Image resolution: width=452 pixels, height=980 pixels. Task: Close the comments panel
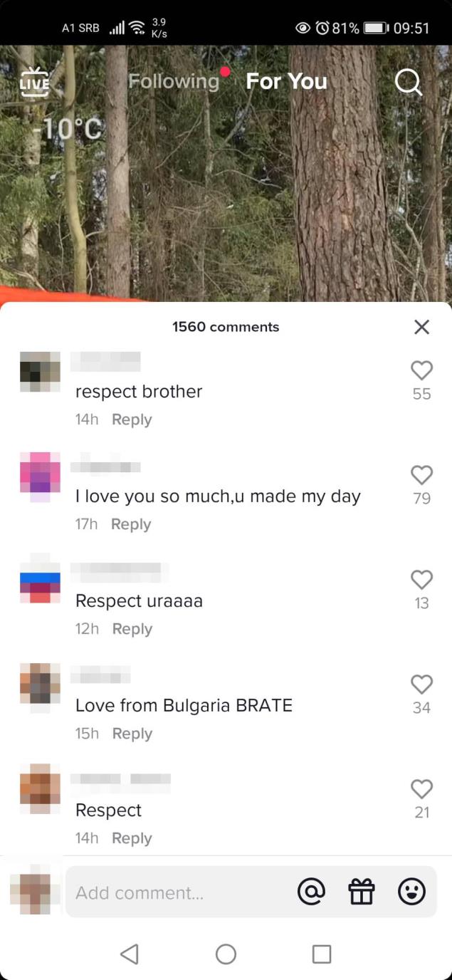421,327
